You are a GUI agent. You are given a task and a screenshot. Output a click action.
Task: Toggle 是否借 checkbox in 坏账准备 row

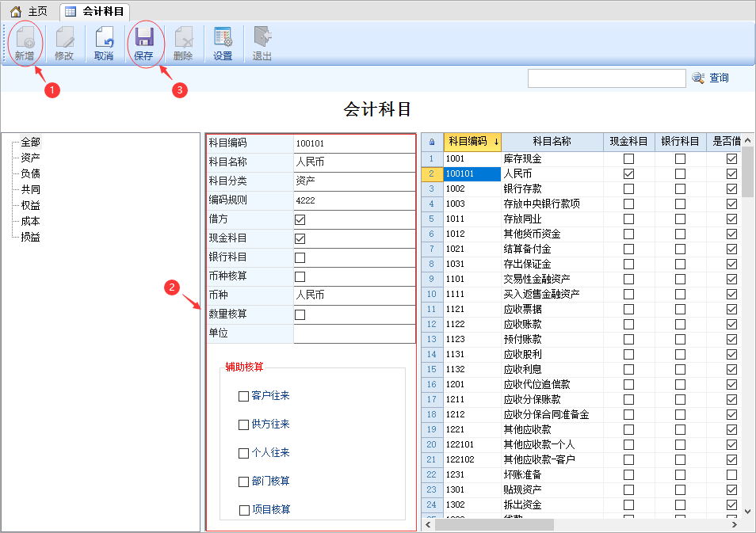coord(732,474)
